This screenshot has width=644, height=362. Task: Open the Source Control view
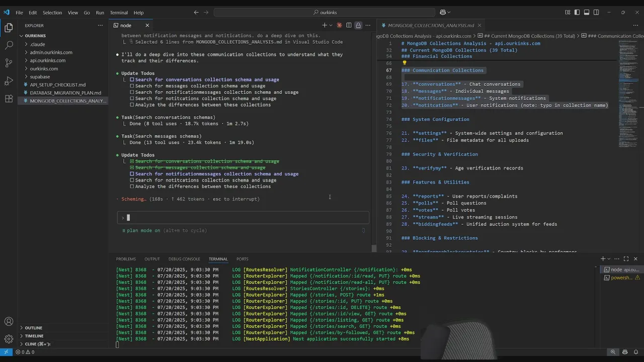[9, 63]
